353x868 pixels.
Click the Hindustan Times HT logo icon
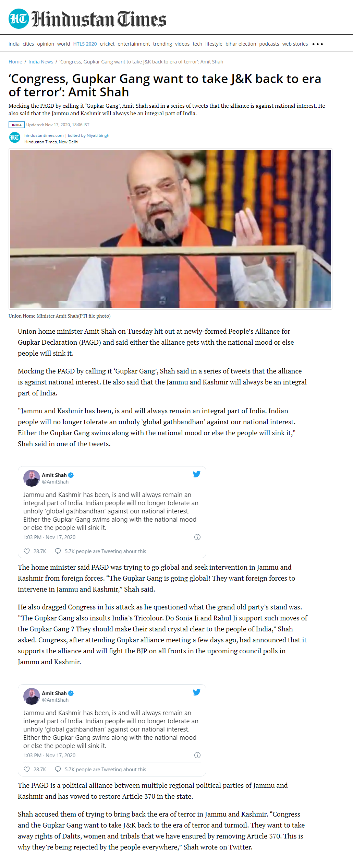(x=19, y=19)
